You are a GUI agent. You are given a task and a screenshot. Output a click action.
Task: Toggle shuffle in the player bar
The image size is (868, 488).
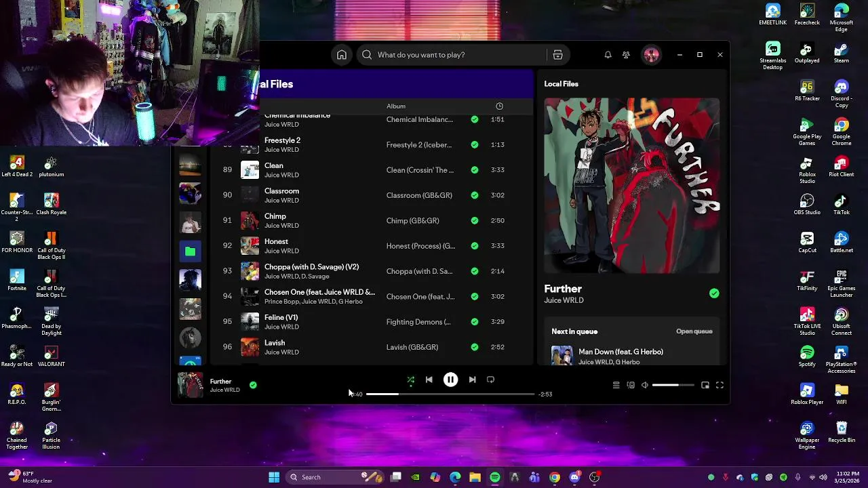tap(410, 380)
